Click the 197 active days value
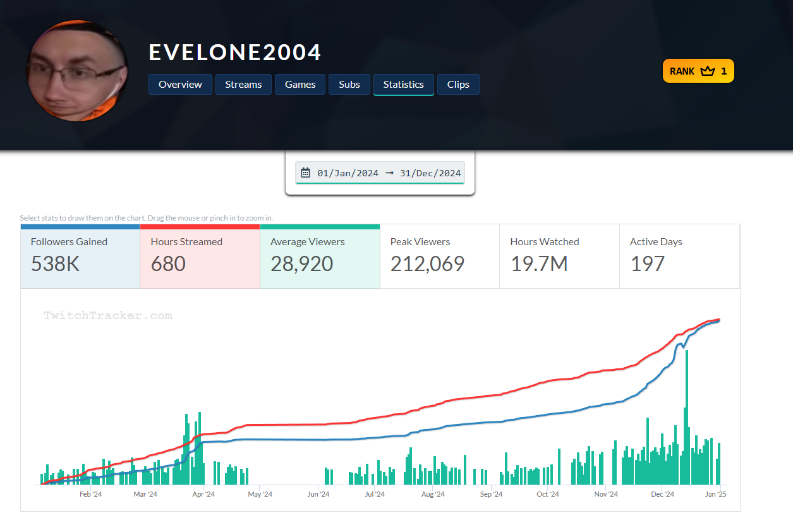The height and width of the screenshot is (532, 793). [x=648, y=263]
